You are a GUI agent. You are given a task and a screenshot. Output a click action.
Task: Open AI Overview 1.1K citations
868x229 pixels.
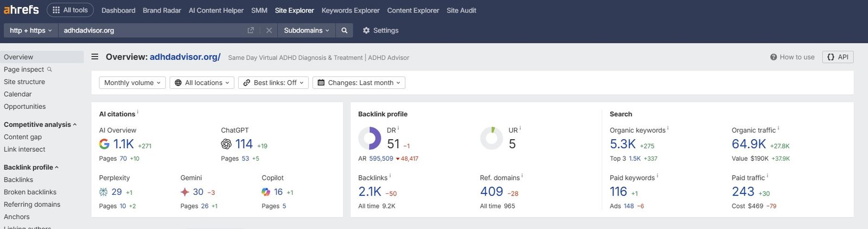pos(124,144)
